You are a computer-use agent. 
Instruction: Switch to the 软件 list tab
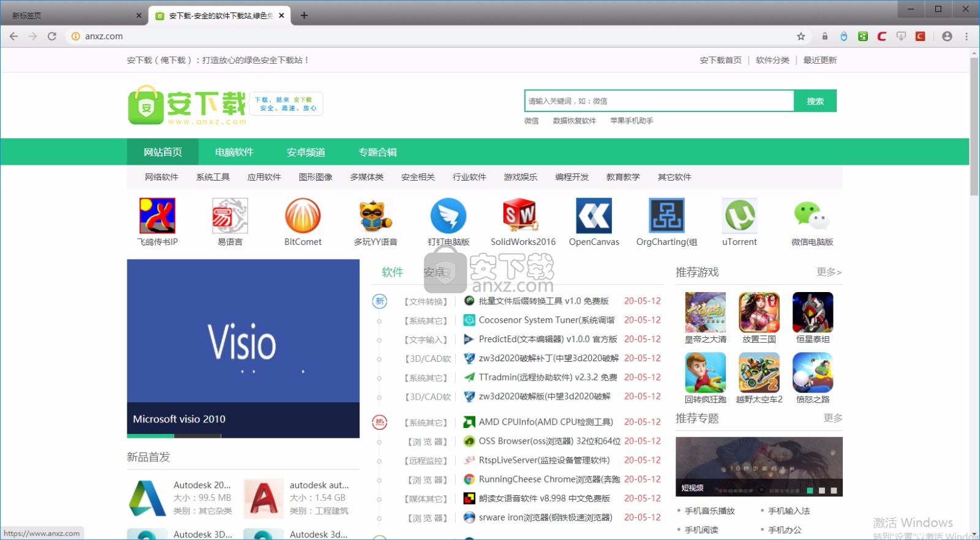(392, 272)
